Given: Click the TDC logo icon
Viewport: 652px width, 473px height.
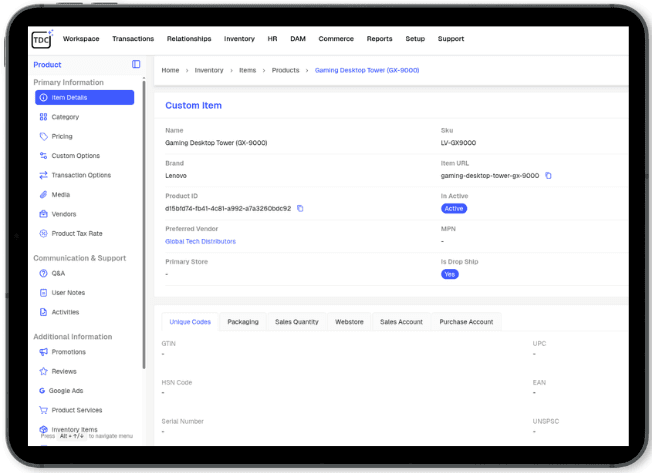Looking at the screenshot, I should tap(42, 39).
